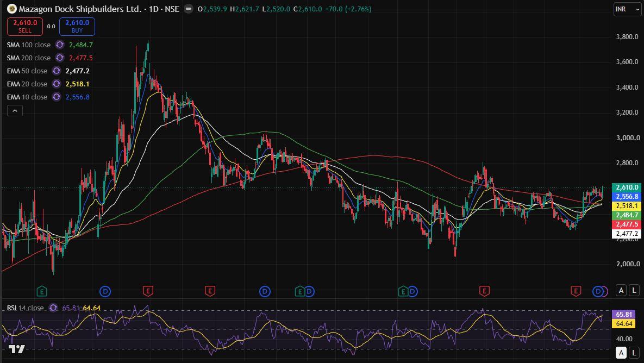Toggle log scale L on RSI pane
Screen dimensions: 644x363
pyautogui.click(x=634, y=352)
